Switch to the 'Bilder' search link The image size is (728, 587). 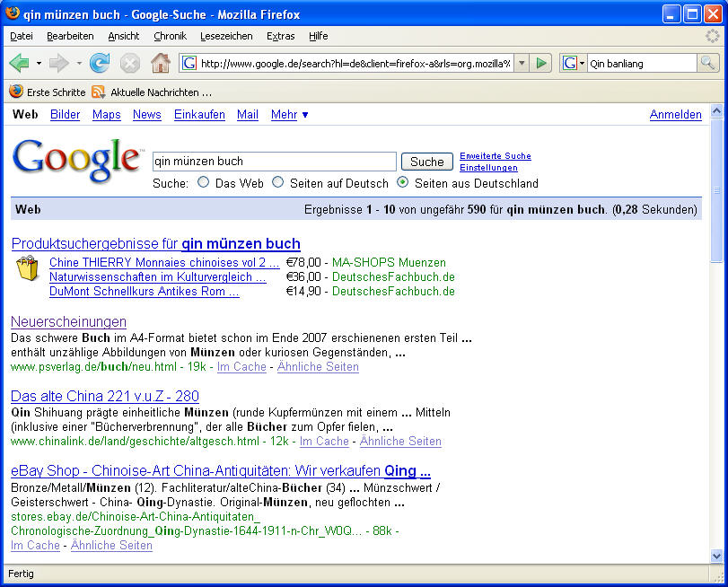[x=65, y=115]
